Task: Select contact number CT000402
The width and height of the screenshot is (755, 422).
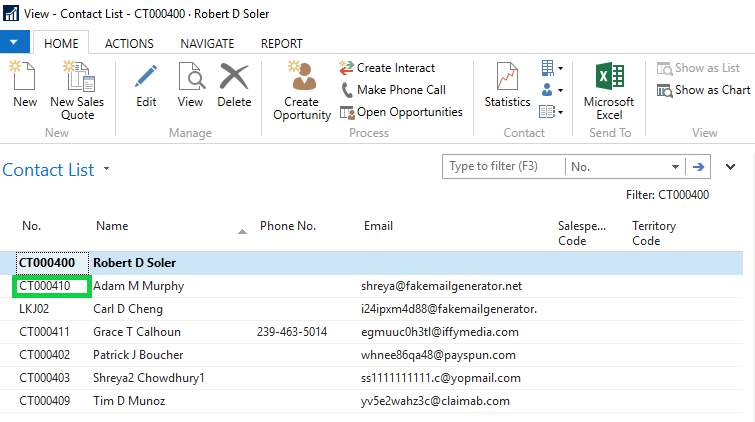Action: pyautogui.click(x=45, y=355)
